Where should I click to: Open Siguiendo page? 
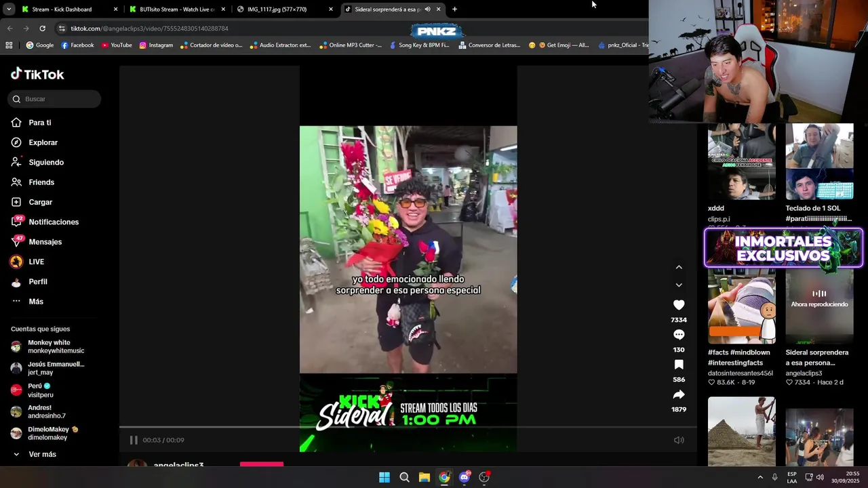(x=37, y=163)
